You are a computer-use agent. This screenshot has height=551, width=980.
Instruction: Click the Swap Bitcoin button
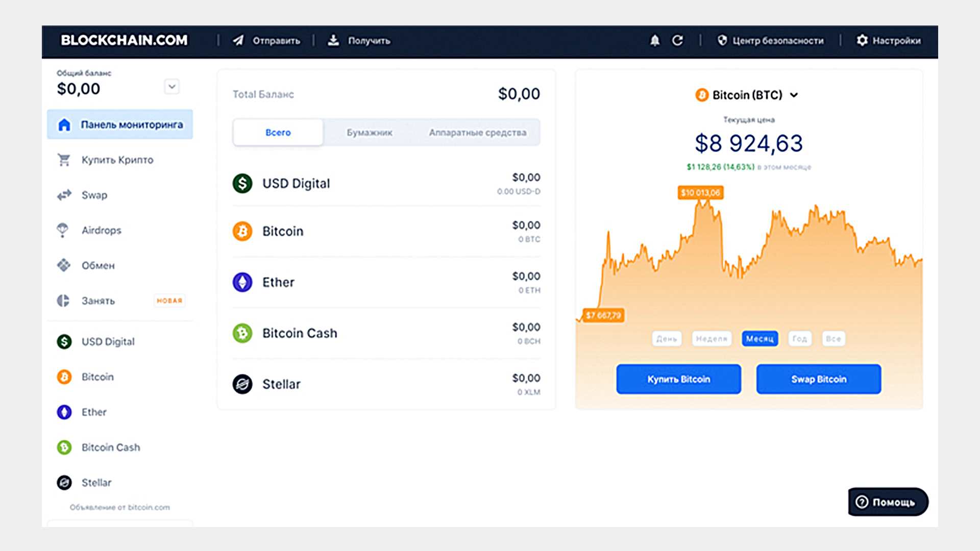click(818, 379)
